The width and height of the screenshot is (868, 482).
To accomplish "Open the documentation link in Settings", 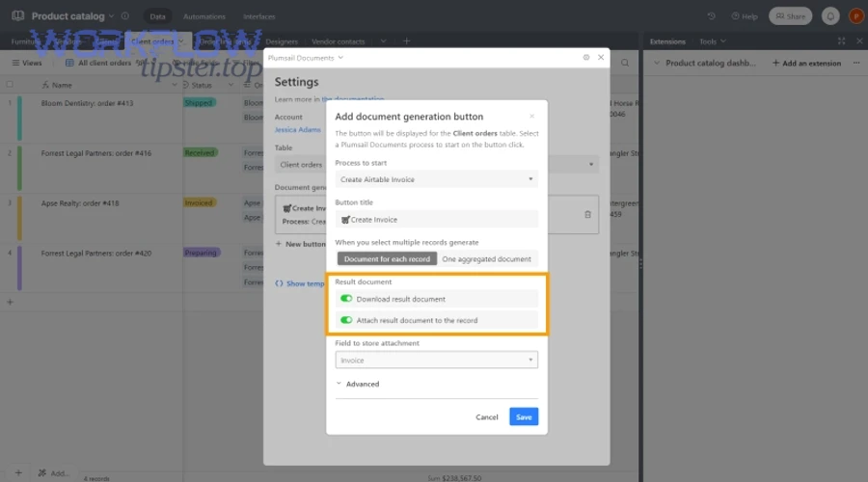I will [x=353, y=99].
